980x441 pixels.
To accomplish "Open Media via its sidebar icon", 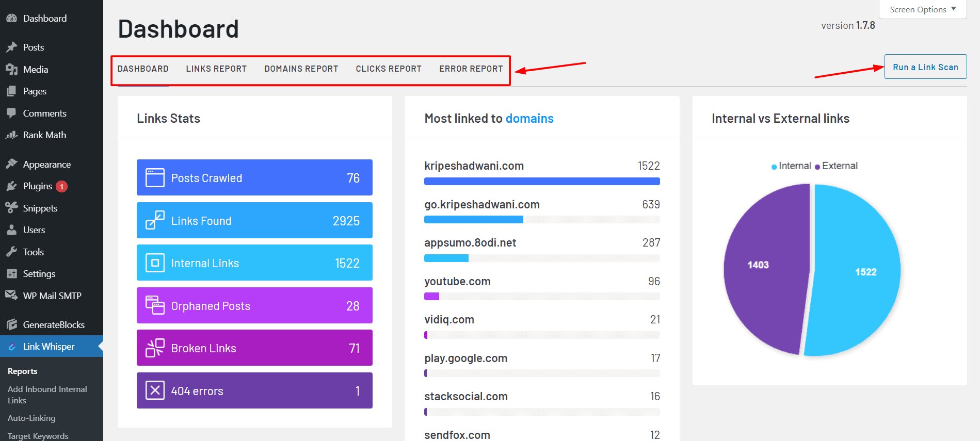I will coord(11,70).
